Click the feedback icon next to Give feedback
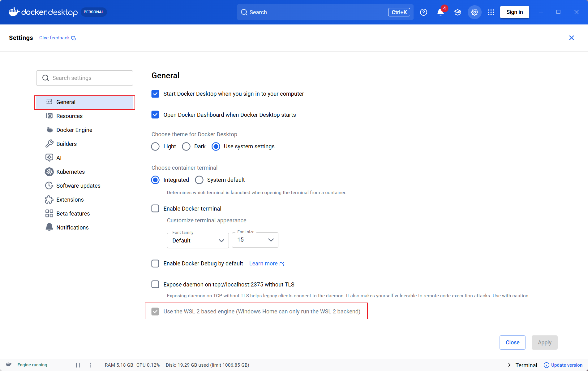The height and width of the screenshot is (371, 588). pos(73,38)
